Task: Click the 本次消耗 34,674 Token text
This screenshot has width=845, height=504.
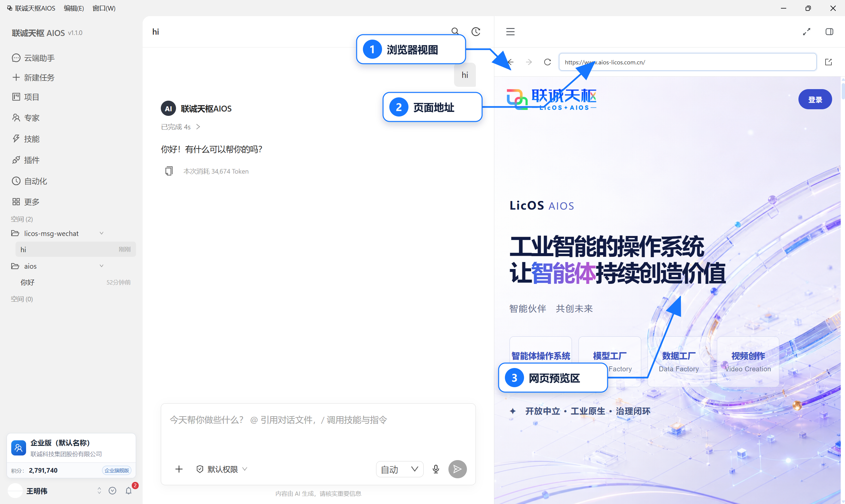Action: (216, 171)
